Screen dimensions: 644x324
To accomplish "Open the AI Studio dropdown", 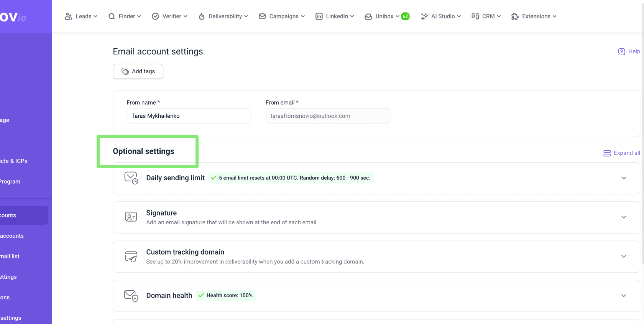I will (x=441, y=16).
